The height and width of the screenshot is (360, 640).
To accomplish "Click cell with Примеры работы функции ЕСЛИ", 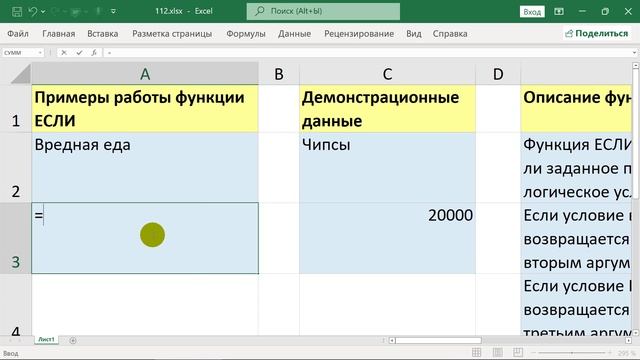I will coord(145,109).
